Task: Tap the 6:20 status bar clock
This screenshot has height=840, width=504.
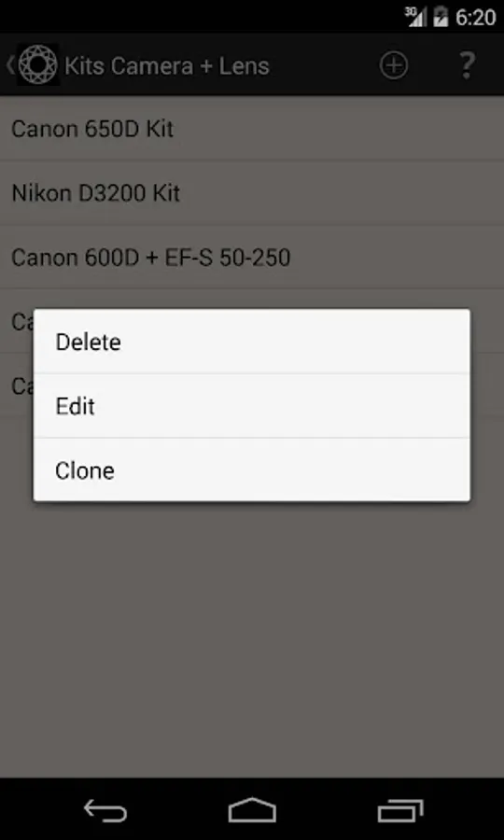Action: point(475,17)
